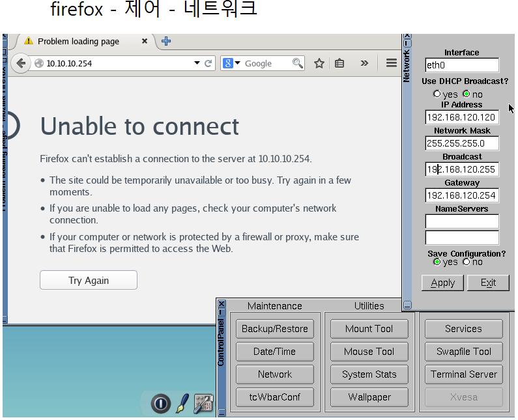Reload the page with refresh icon
Image resolution: width=518 pixels, height=420 pixels.
pyautogui.click(x=208, y=63)
